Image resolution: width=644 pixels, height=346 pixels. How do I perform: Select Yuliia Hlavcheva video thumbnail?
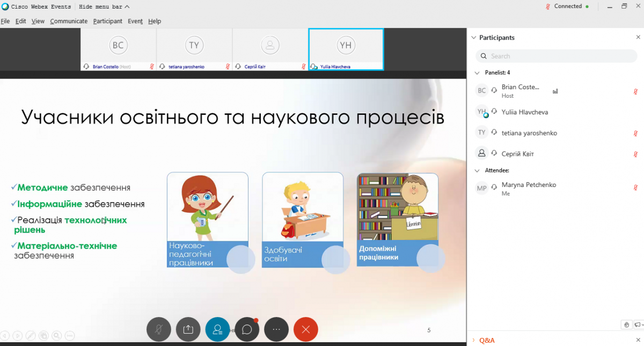pos(346,49)
